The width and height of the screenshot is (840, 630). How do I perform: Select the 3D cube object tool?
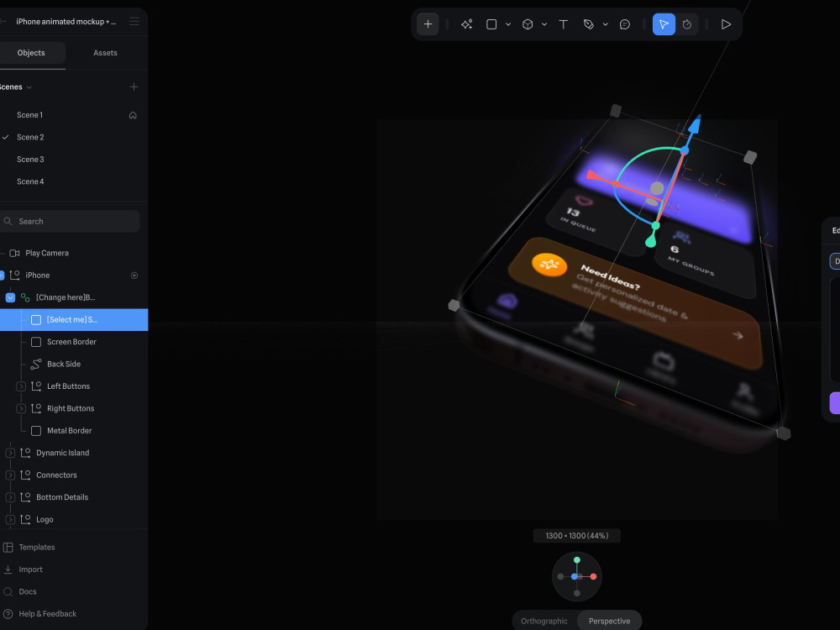[x=528, y=24]
